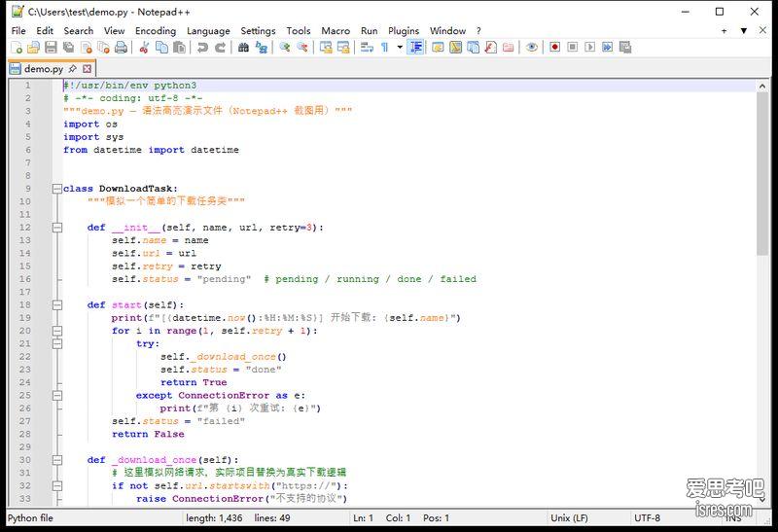The height and width of the screenshot is (532, 778).
Task: Open the File menu
Action: 18,31
